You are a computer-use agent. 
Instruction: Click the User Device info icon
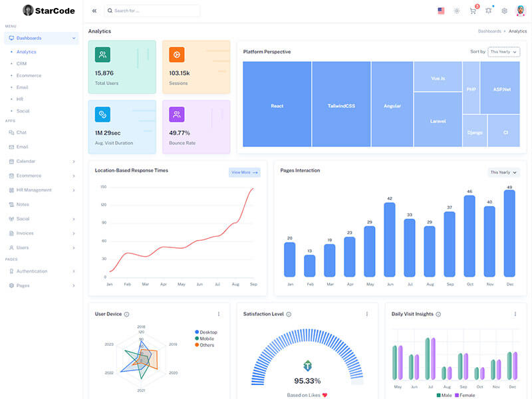click(126, 314)
